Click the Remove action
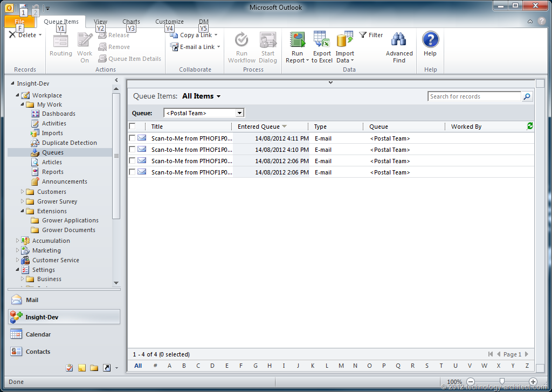The height and width of the screenshot is (392, 552). click(x=114, y=47)
